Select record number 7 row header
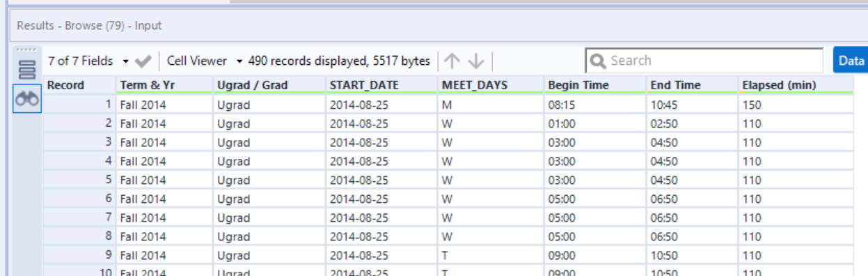 (x=79, y=217)
